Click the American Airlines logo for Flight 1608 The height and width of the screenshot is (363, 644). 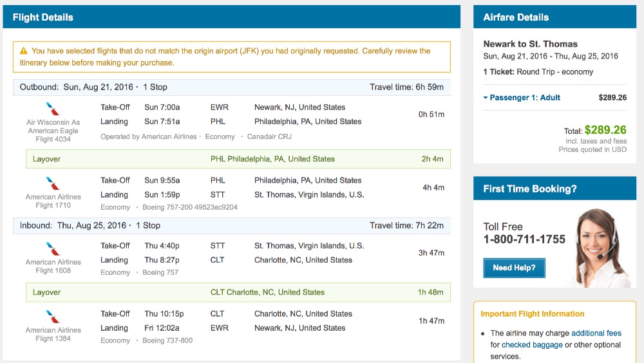[53, 248]
